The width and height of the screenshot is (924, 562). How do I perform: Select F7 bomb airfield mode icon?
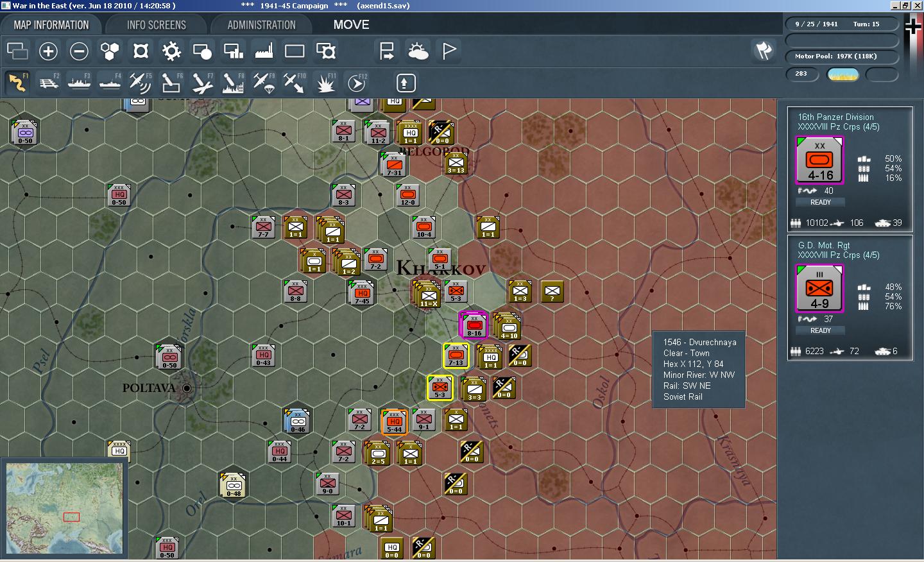[x=202, y=83]
